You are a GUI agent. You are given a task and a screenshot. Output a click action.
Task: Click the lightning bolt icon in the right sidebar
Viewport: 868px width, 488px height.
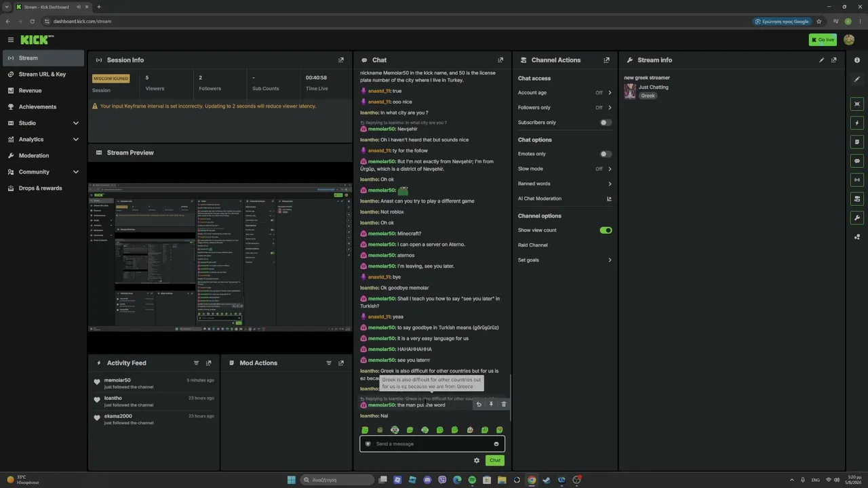pos(857,123)
